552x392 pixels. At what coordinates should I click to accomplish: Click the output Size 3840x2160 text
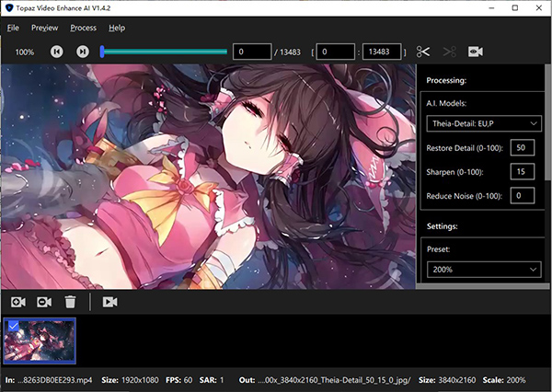point(447,380)
